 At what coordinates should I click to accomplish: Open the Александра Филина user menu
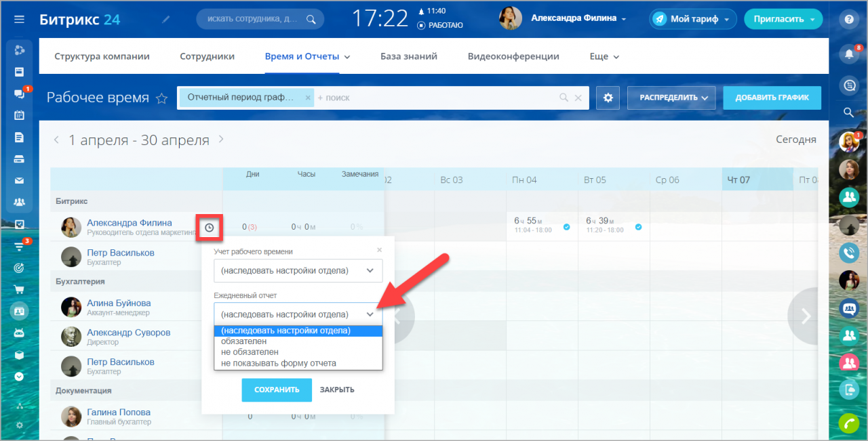point(578,18)
